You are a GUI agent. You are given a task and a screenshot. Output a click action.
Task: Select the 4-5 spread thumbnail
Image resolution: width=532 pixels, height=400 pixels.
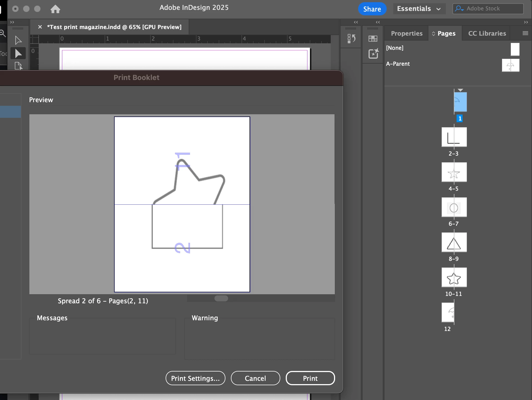pos(454,172)
